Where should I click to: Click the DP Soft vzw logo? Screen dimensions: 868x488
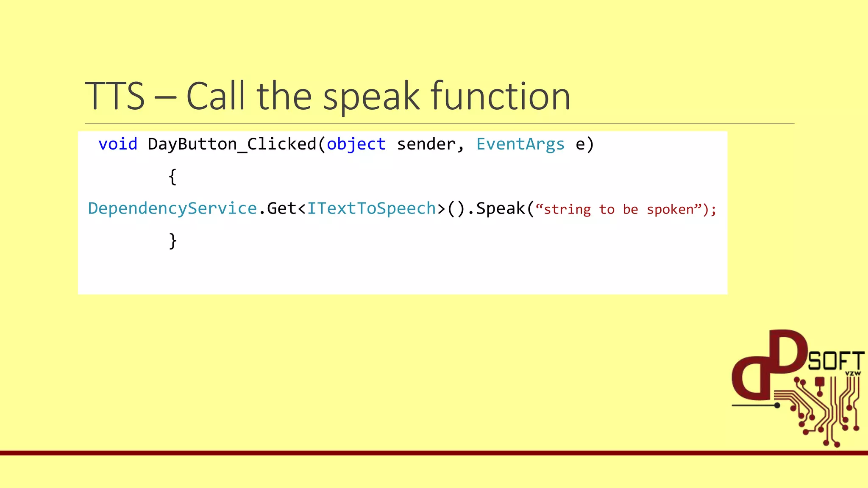click(x=798, y=388)
